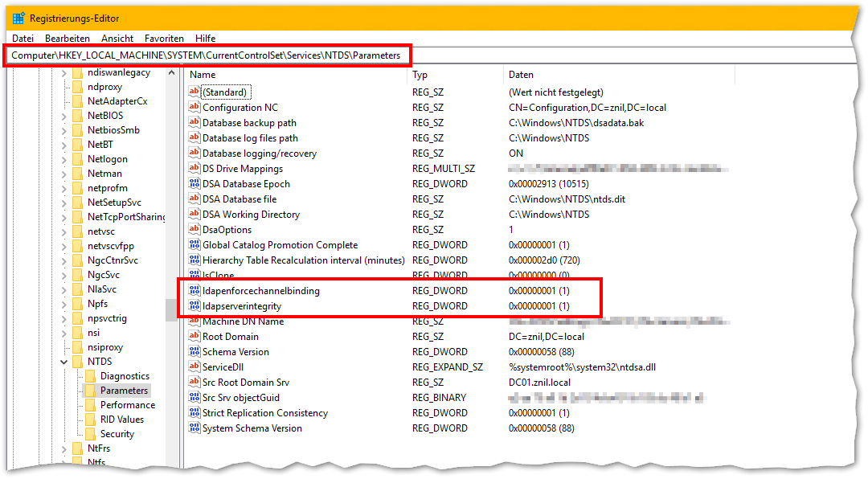868x479 pixels.
Task: Expand the NtFrs tree node
Action: (x=63, y=448)
